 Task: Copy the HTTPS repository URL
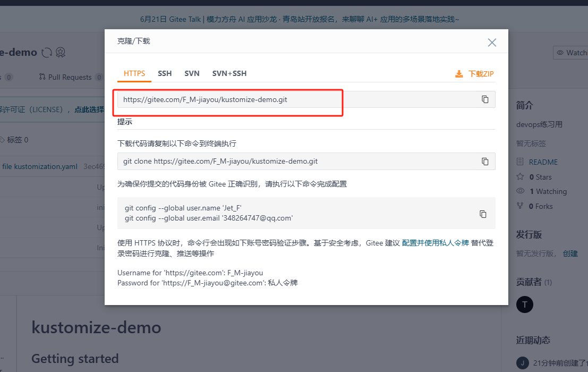pos(485,99)
